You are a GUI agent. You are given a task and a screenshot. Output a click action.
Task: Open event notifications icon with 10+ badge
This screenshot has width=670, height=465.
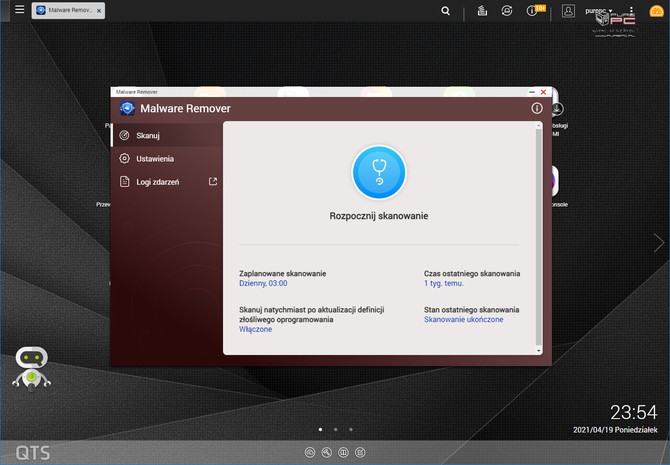(534, 10)
